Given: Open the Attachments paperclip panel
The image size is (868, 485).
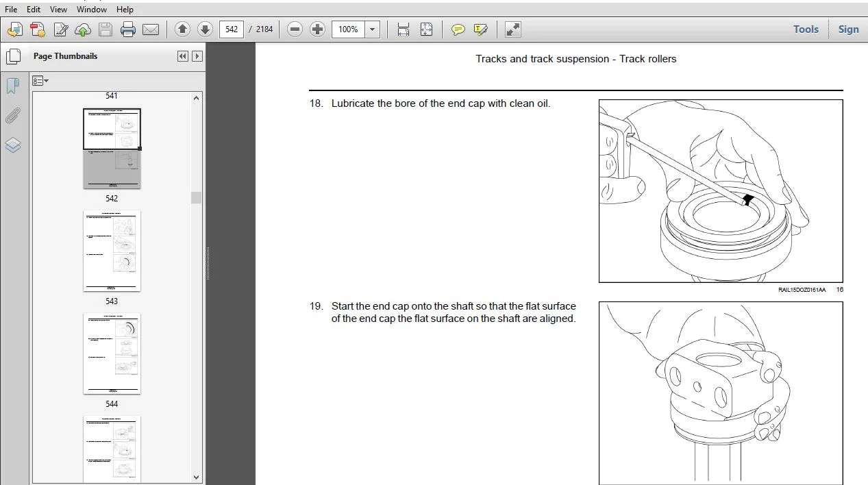Looking at the screenshot, I should click(12, 115).
